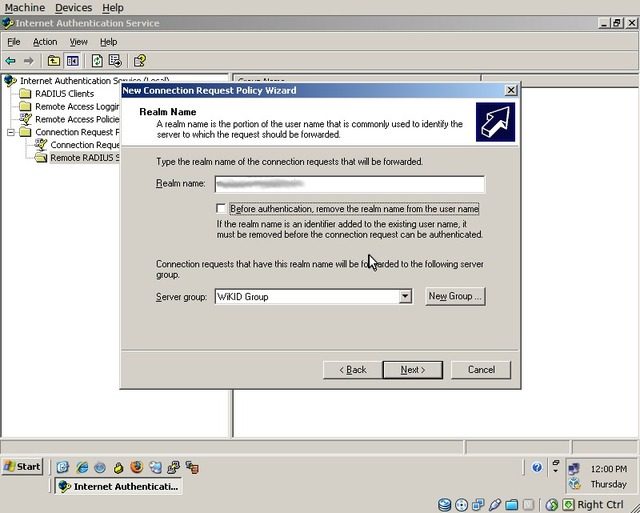Click the Next button in wizard
The image size is (640, 513).
(x=412, y=370)
